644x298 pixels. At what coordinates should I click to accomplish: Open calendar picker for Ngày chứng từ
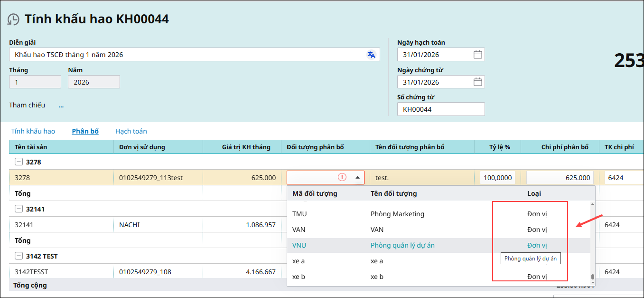coord(477,82)
